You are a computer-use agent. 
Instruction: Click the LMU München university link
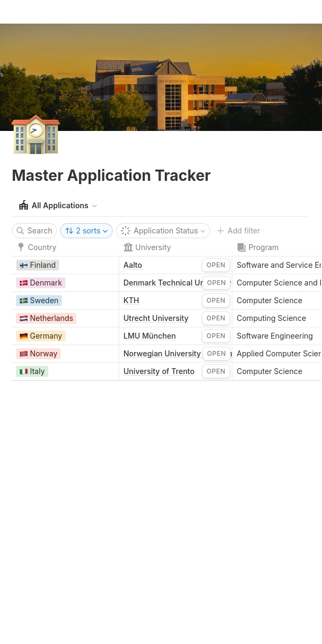(149, 336)
